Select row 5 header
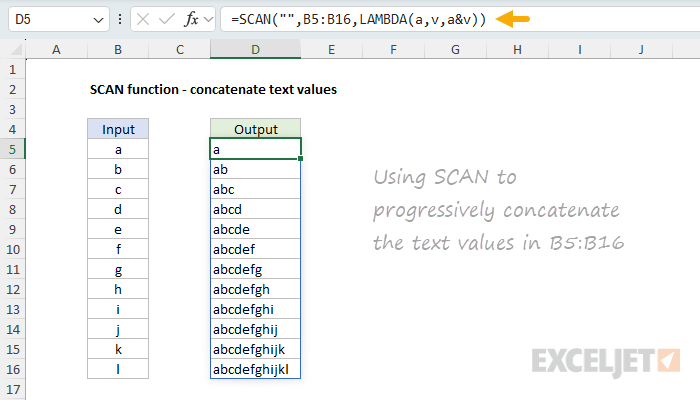Screen dimensions: 700x400 coord(13,149)
